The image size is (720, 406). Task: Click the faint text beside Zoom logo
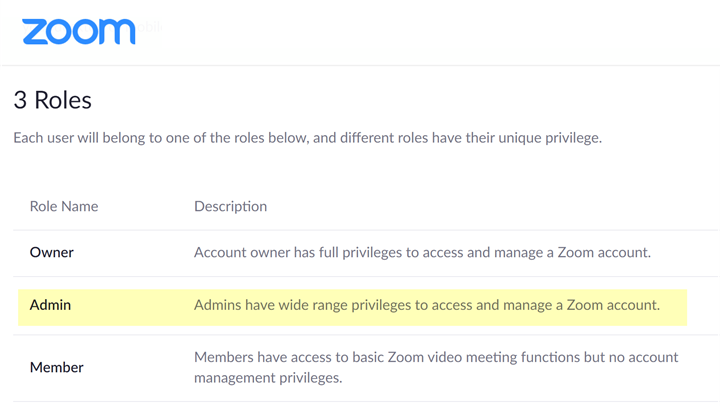(x=150, y=27)
